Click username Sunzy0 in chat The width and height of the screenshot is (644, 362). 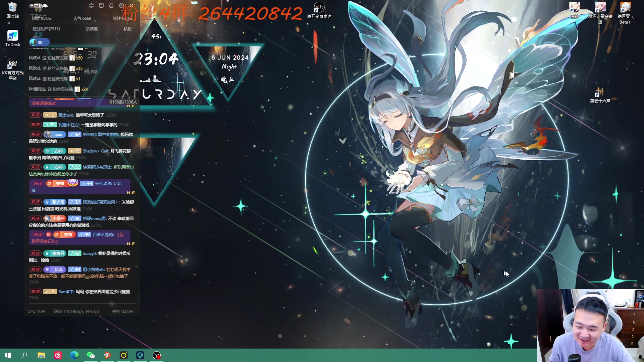coord(90,253)
